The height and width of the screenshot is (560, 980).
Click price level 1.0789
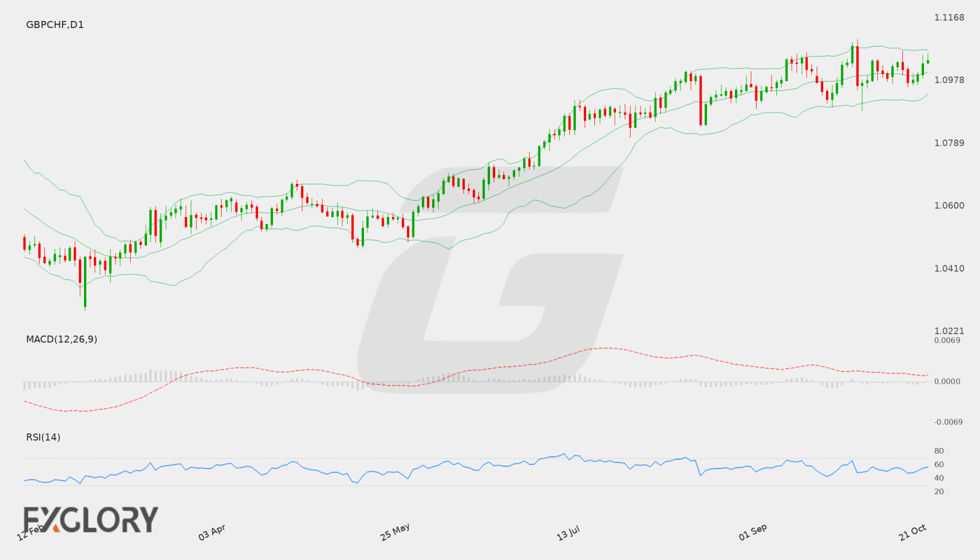949,143
